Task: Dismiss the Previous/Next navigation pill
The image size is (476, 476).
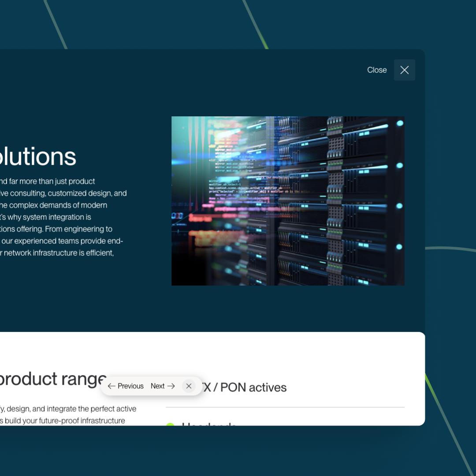Action: (x=189, y=386)
